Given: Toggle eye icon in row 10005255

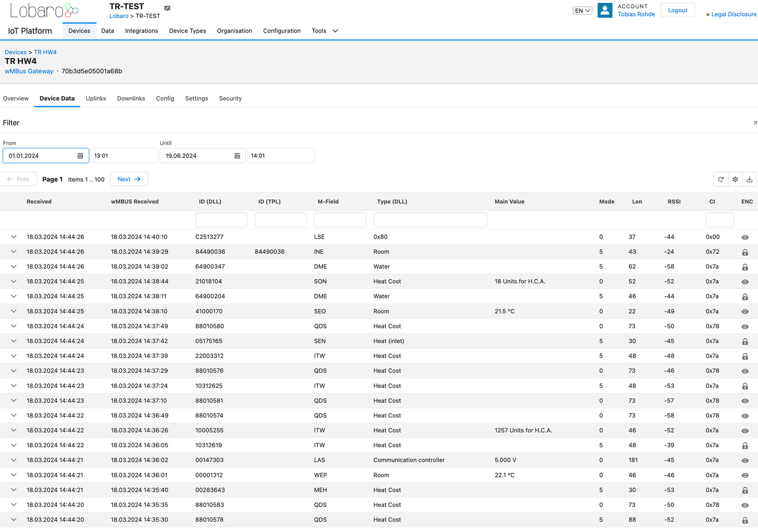Looking at the screenshot, I should click(745, 431).
